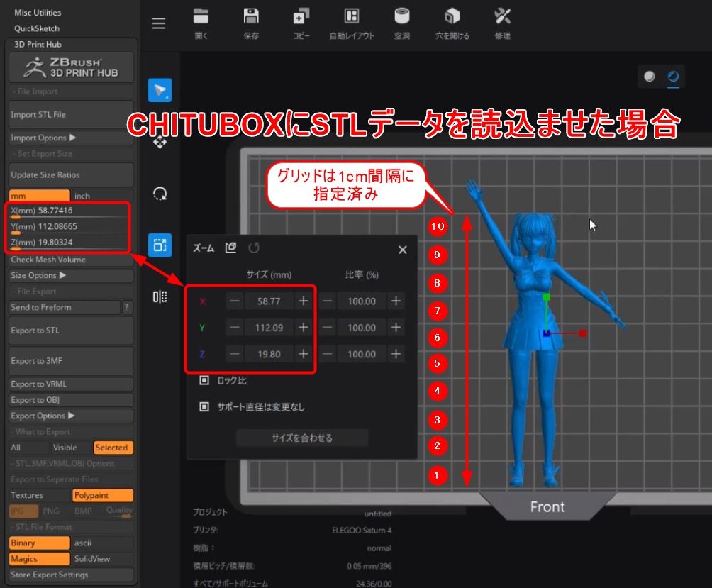The width and height of the screenshot is (712, 588).
Task: Select the Move tool in the left toolbar
Action: (x=160, y=142)
